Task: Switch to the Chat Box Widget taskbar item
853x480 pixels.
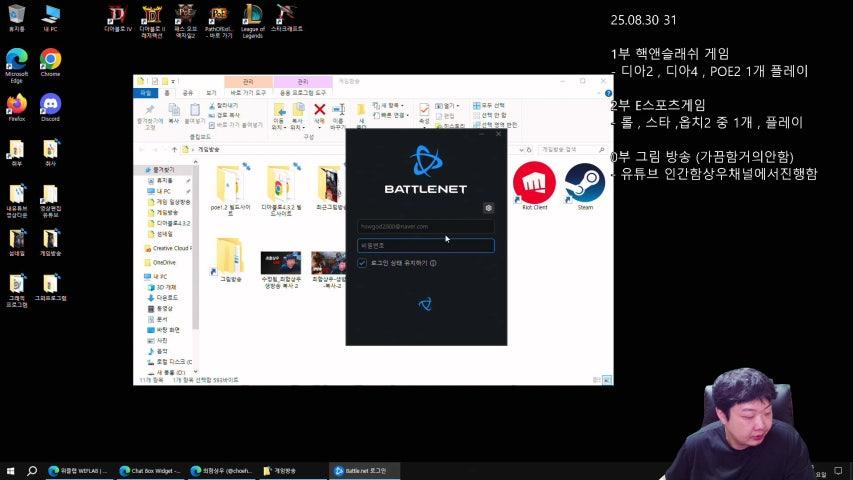Action: [x=150, y=471]
